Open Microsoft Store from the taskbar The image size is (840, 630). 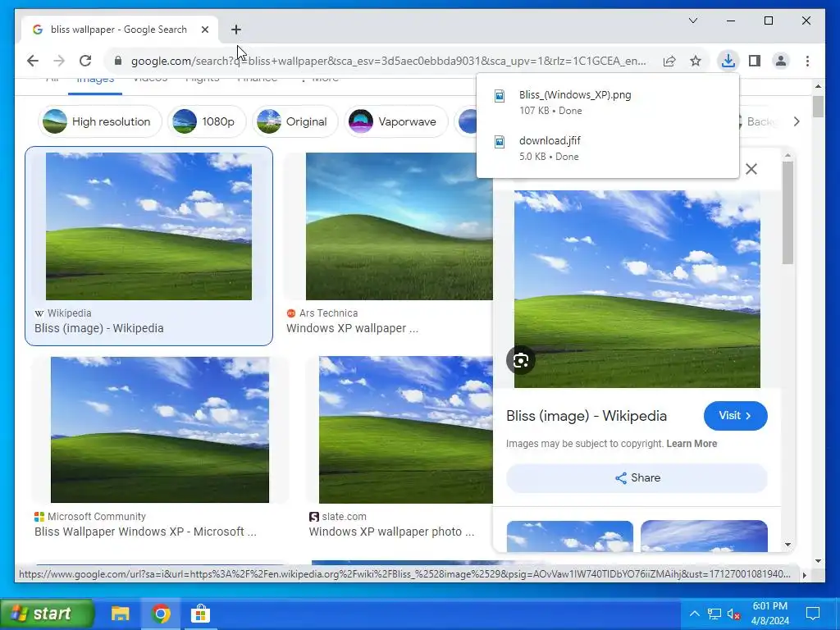tap(200, 614)
